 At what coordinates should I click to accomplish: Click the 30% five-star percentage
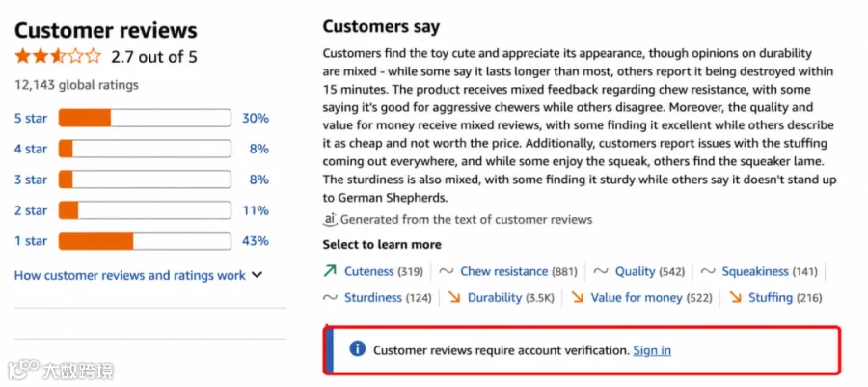[x=256, y=118]
